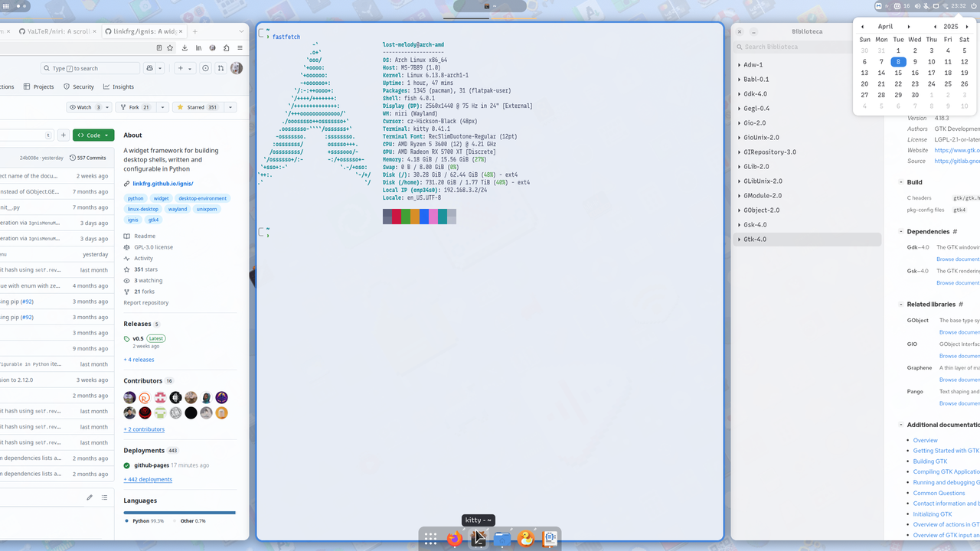Open new Firefox tab with plus
The image size is (980, 551).
[195, 31]
